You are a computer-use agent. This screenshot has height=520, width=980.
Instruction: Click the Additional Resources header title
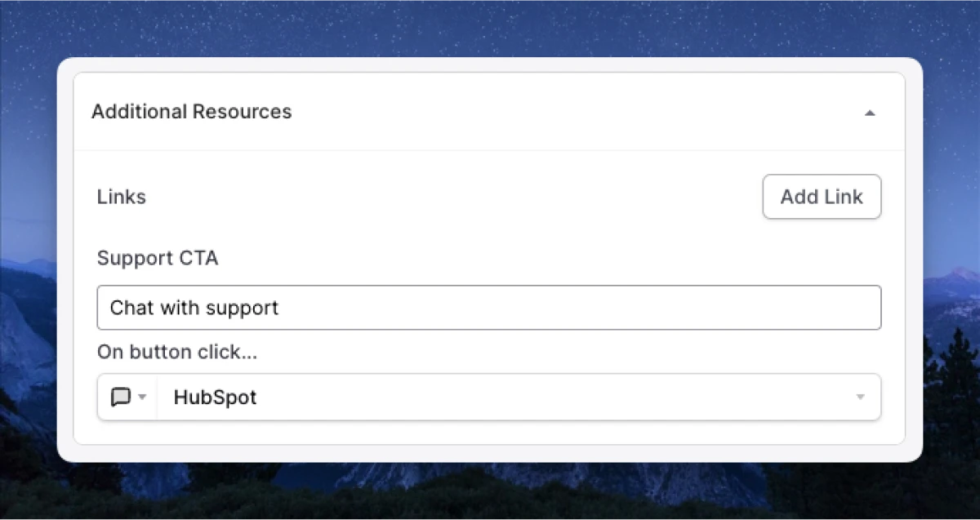(x=191, y=112)
